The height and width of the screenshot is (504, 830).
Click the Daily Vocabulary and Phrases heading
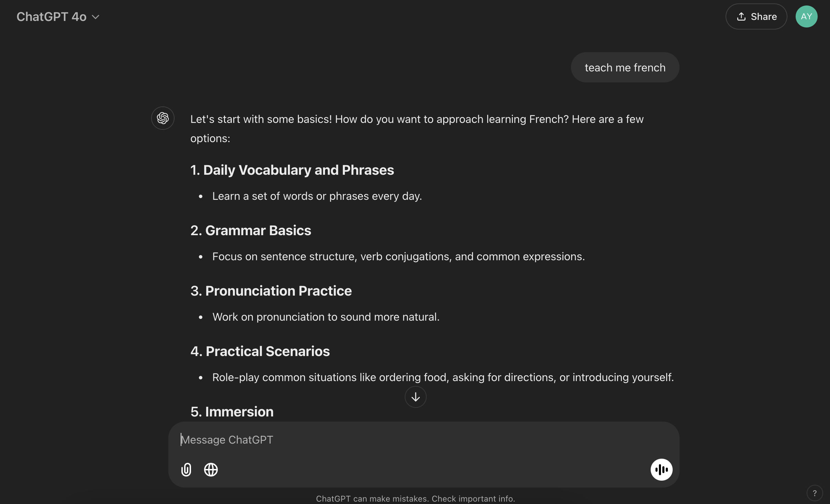tap(292, 170)
